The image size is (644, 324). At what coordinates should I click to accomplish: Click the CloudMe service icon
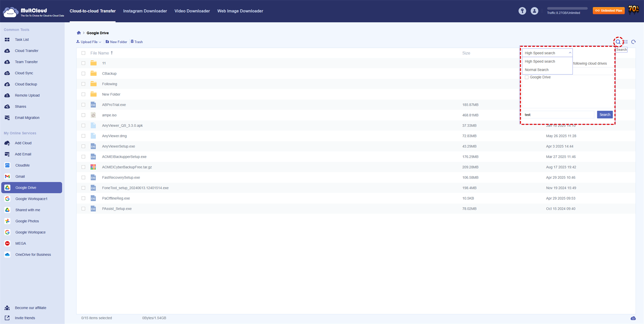pos(7,165)
